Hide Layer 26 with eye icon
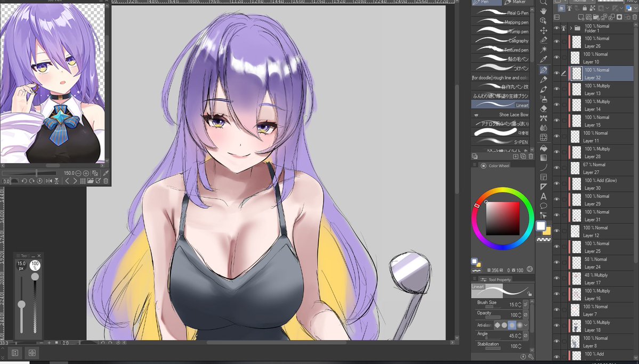The width and height of the screenshot is (639, 364). coord(557,42)
